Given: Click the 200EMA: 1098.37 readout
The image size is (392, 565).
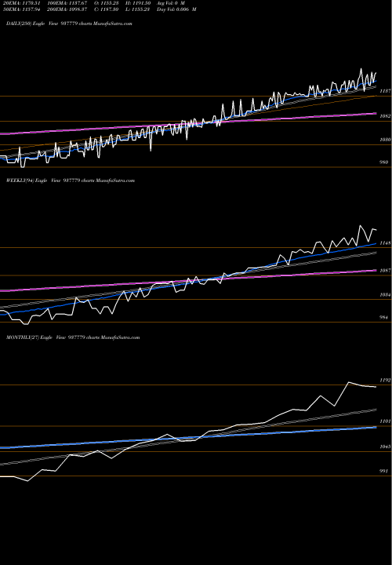Looking at the screenshot, I should point(67,9).
